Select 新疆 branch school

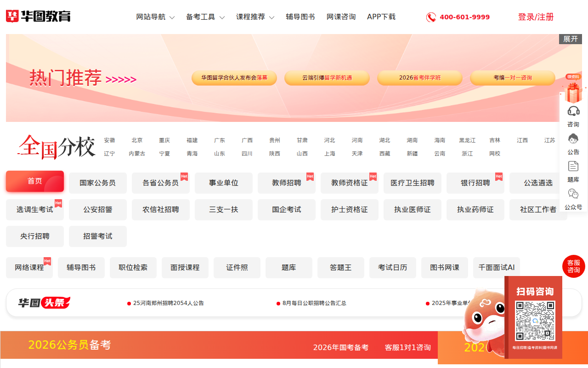412,154
